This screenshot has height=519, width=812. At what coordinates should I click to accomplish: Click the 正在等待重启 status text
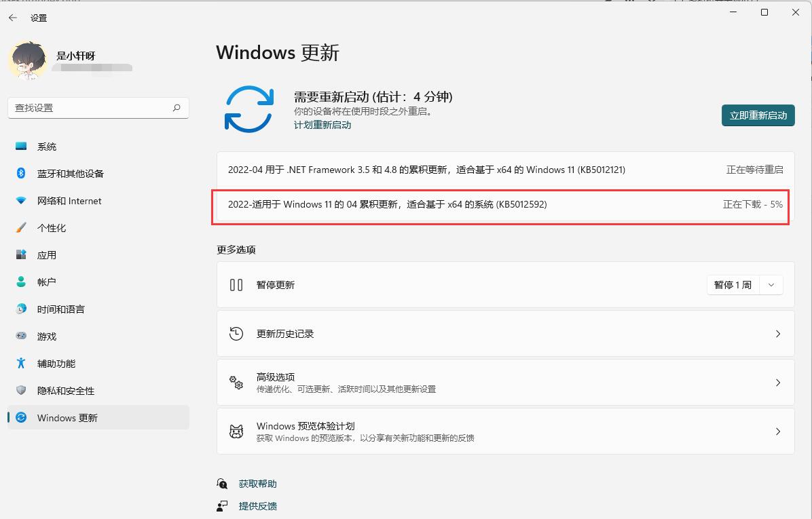point(754,170)
